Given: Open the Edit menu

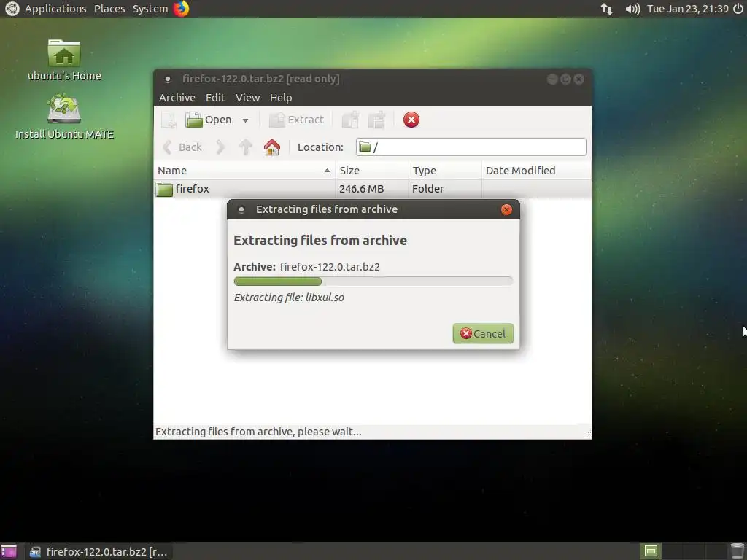Looking at the screenshot, I should point(215,98).
